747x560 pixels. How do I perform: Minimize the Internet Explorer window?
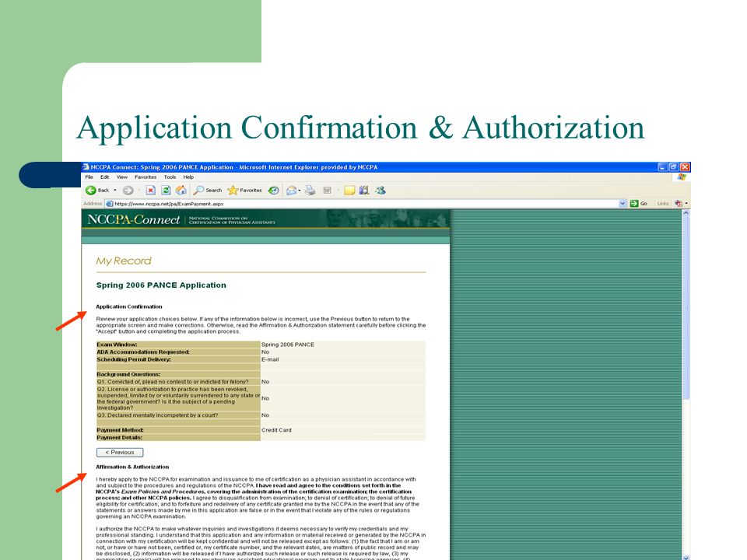[x=663, y=167]
